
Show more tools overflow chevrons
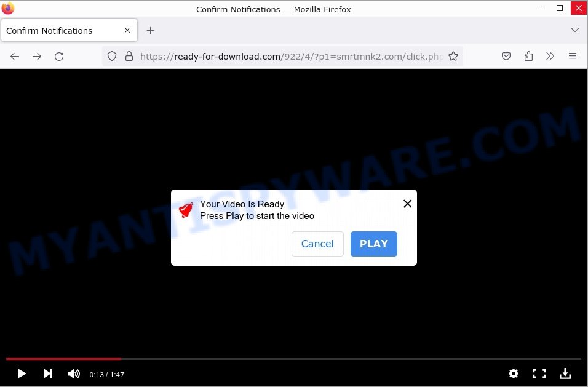[x=550, y=56]
